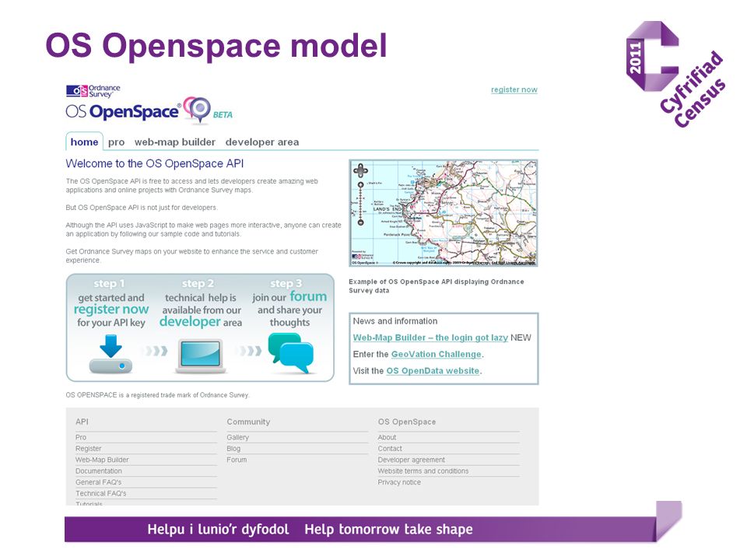Click the OS Openspace model slide title

pos(216,46)
